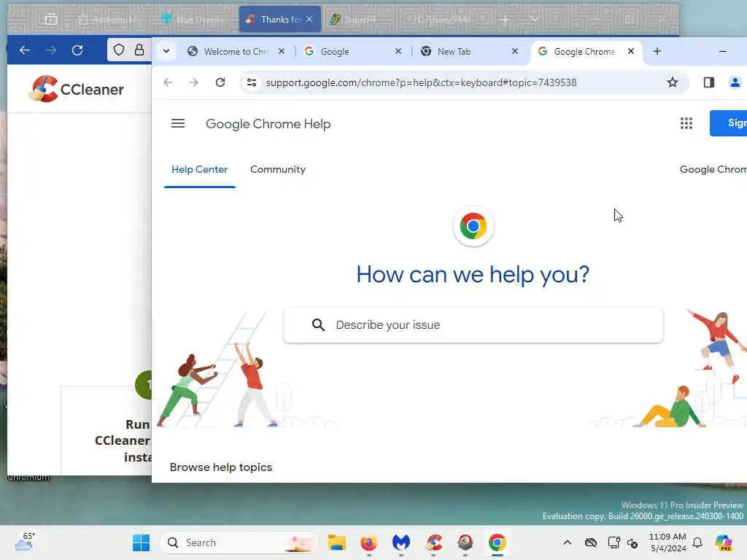Open Firefox from the taskbar
This screenshot has height=560, width=747.
[x=368, y=542]
